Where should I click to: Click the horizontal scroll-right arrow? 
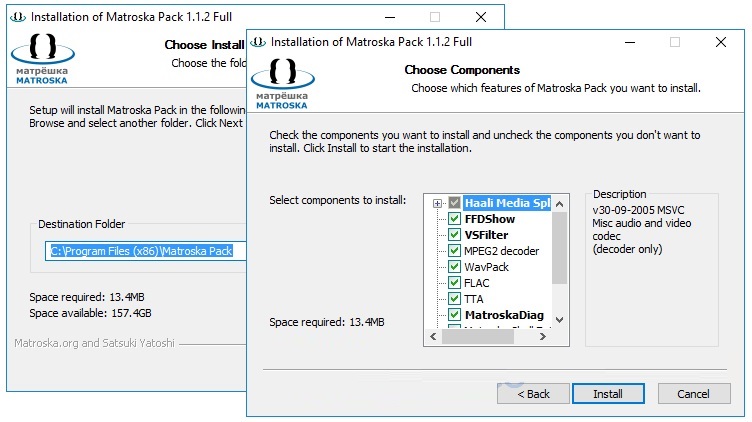[x=542, y=337]
